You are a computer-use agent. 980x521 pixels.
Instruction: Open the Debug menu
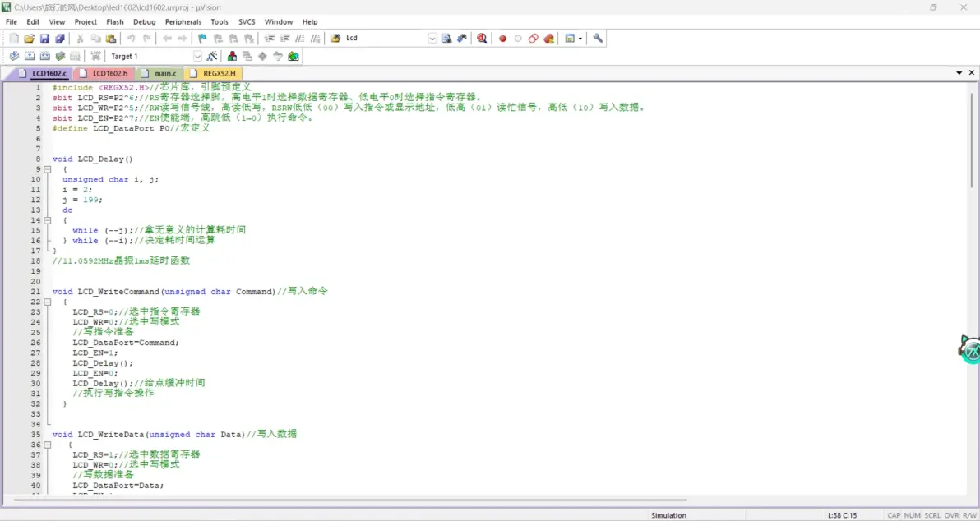pos(145,22)
